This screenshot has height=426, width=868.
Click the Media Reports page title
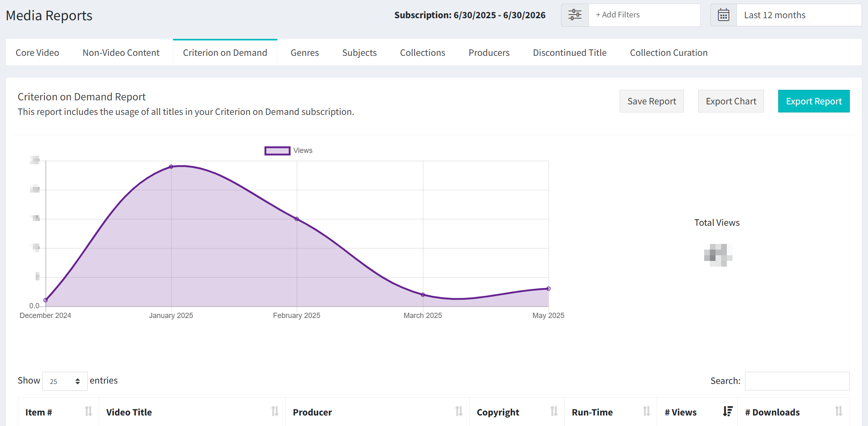pyautogui.click(x=49, y=16)
